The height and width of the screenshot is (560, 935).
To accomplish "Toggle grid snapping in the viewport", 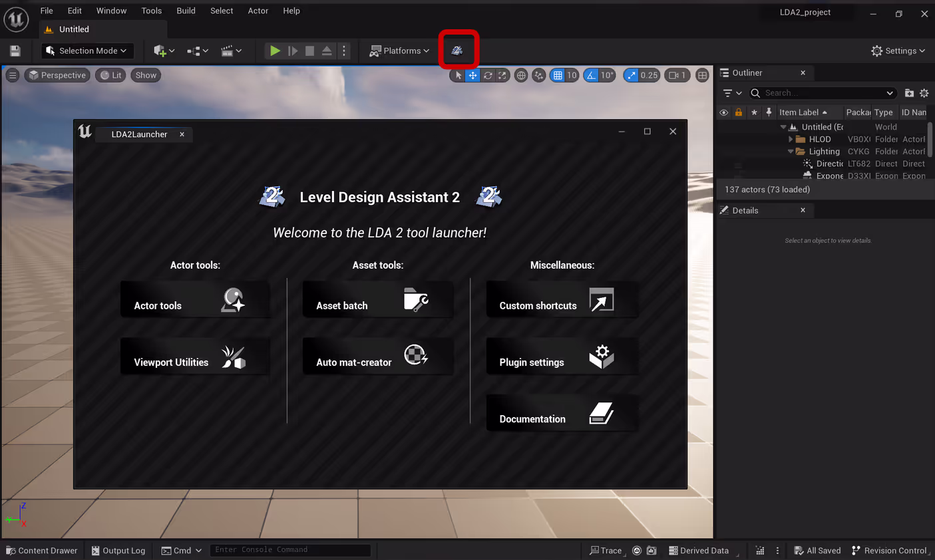I will tap(558, 75).
